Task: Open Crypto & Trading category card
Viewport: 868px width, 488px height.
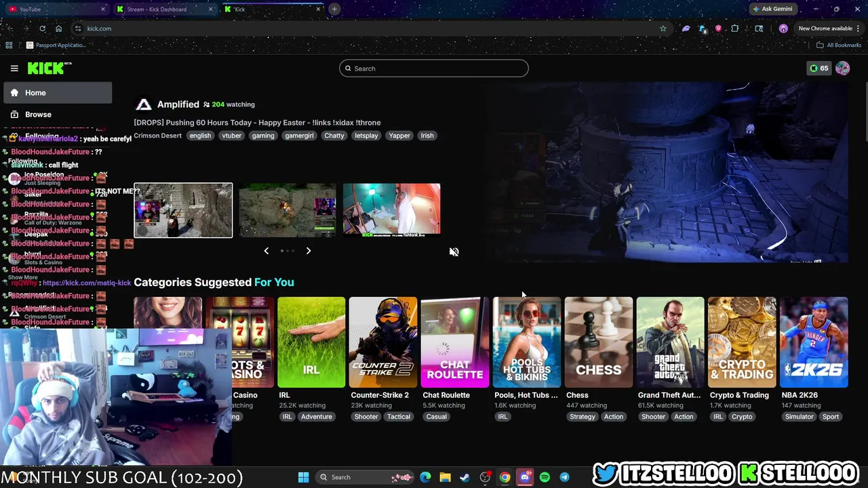Action: pyautogui.click(x=742, y=342)
